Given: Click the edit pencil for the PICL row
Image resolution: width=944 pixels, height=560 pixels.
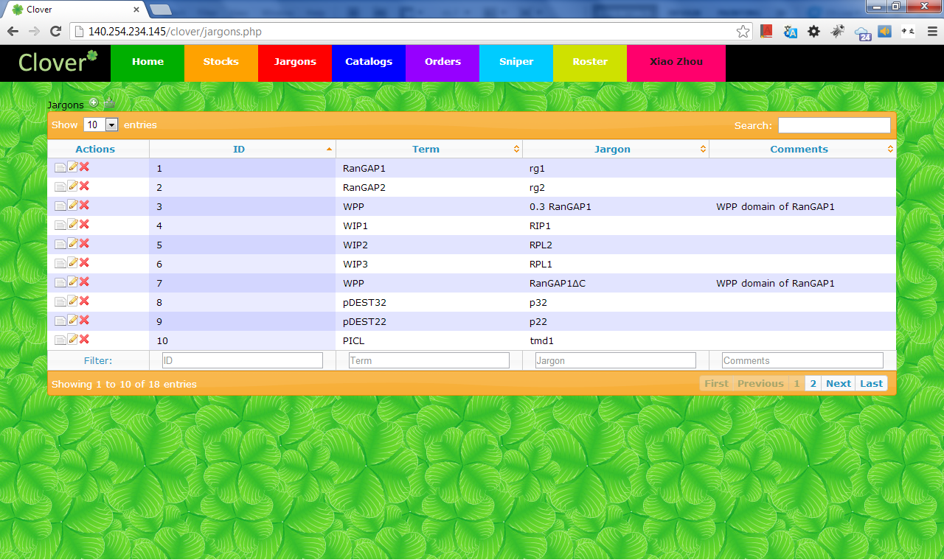Looking at the screenshot, I should click(72, 339).
